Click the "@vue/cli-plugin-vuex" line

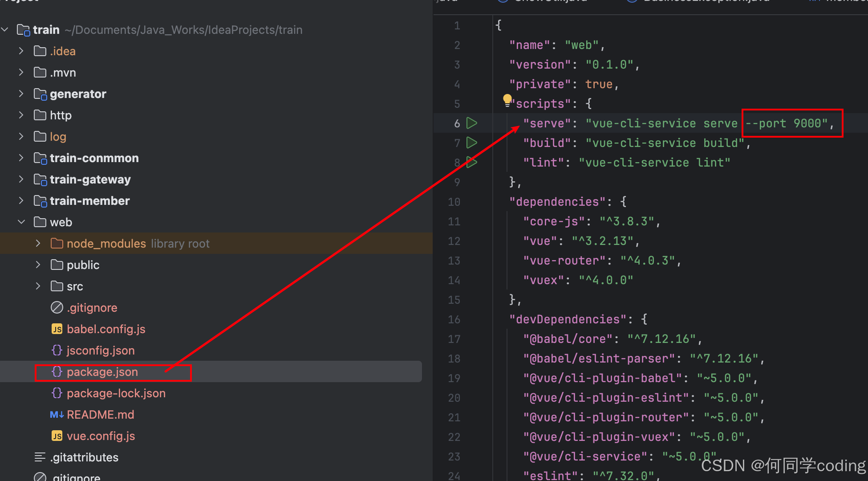click(x=637, y=437)
